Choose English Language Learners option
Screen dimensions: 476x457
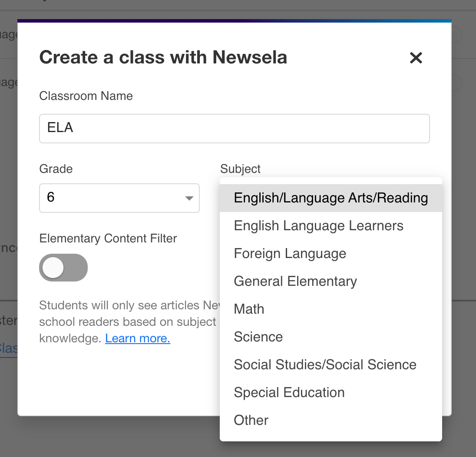coord(319,226)
